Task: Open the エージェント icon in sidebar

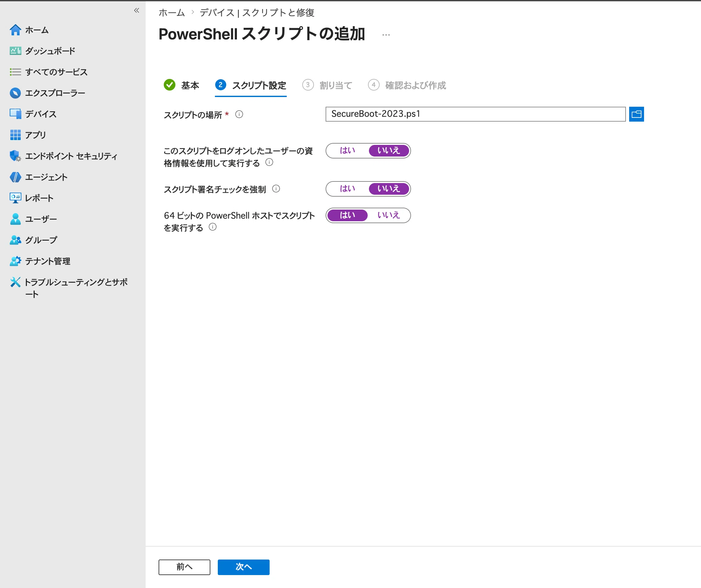Action: click(x=15, y=177)
